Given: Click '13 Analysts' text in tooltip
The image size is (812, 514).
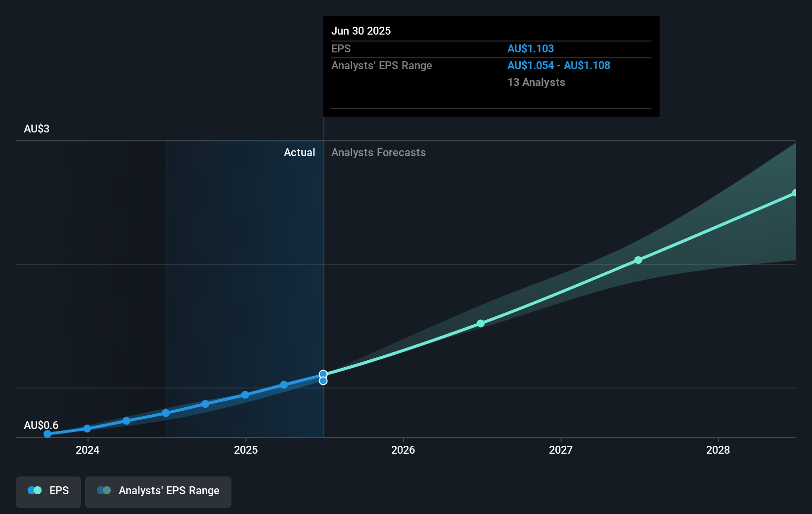Looking at the screenshot, I should [x=536, y=82].
